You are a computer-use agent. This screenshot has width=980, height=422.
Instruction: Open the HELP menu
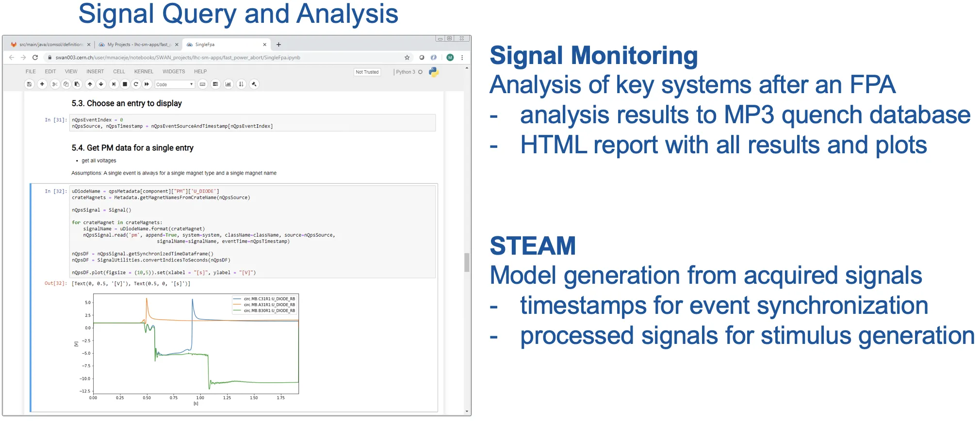point(200,72)
